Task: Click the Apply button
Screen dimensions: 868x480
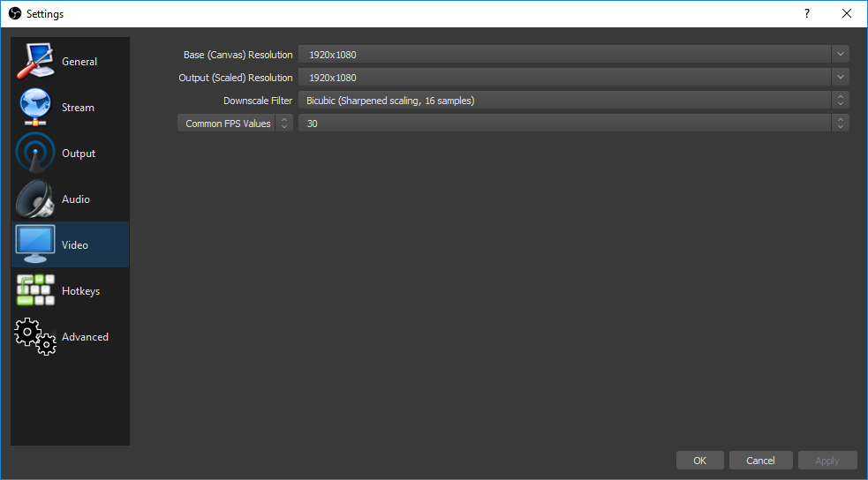Action: tap(827, 460)
